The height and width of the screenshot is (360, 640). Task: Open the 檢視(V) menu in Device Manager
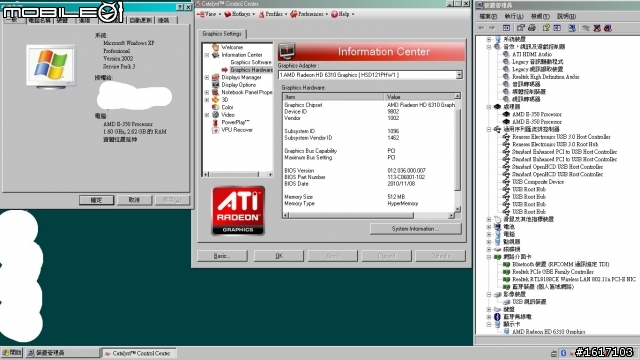coord(540,16)
